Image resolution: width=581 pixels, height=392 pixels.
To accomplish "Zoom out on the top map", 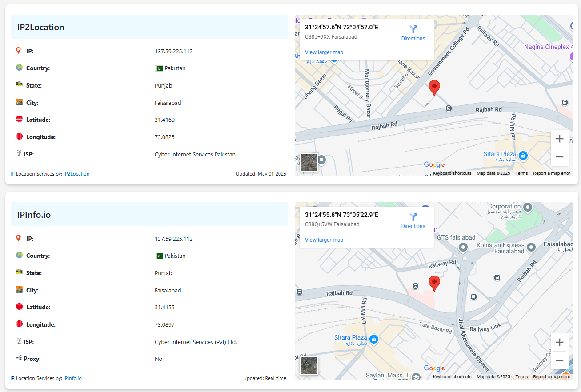I will tap(560, 157).
